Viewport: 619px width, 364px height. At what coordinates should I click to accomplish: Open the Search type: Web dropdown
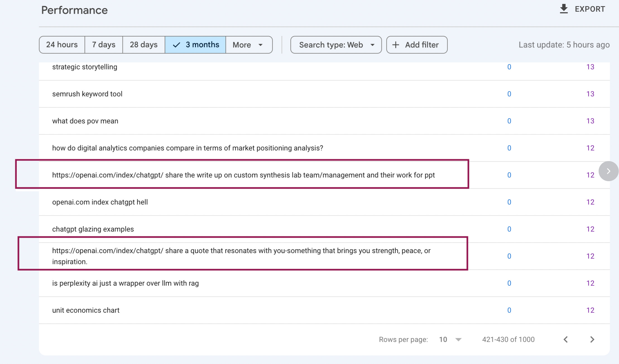336,45
